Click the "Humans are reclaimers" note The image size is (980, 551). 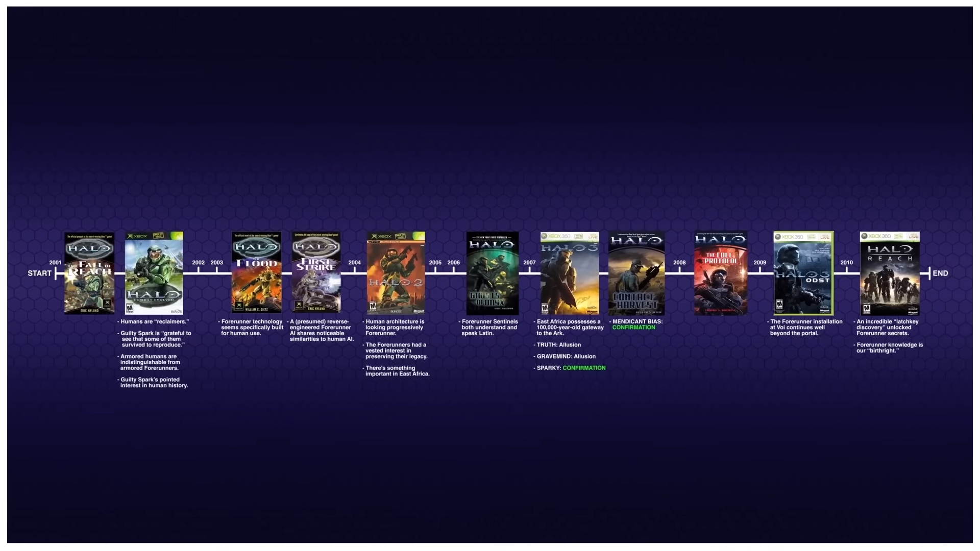154,322
